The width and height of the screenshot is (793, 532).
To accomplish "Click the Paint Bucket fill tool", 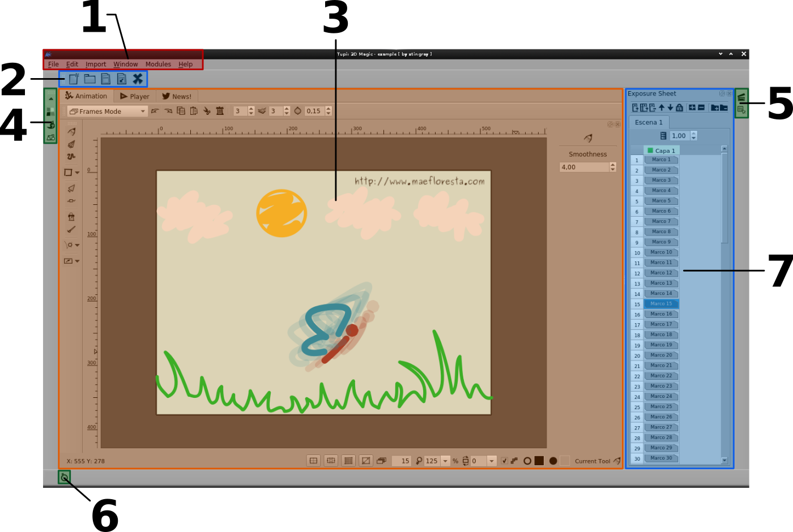I will click(x=71, y=217).
